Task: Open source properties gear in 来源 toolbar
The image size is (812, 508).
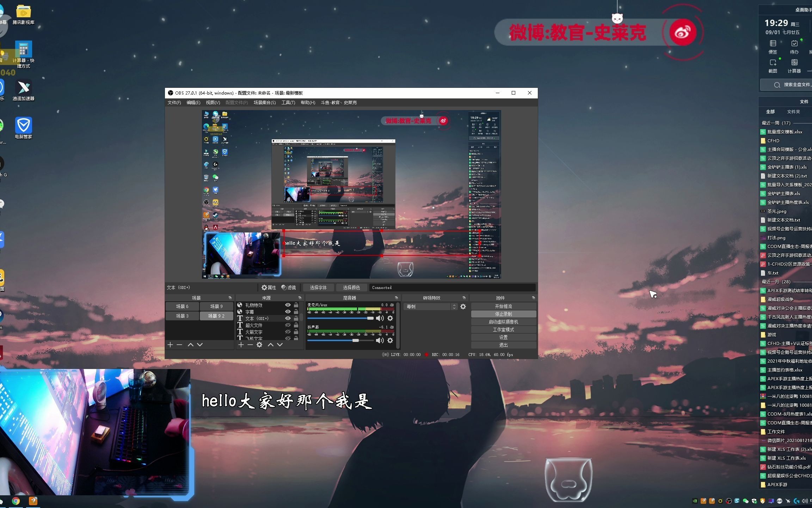Action: click(x=259, y=345)
